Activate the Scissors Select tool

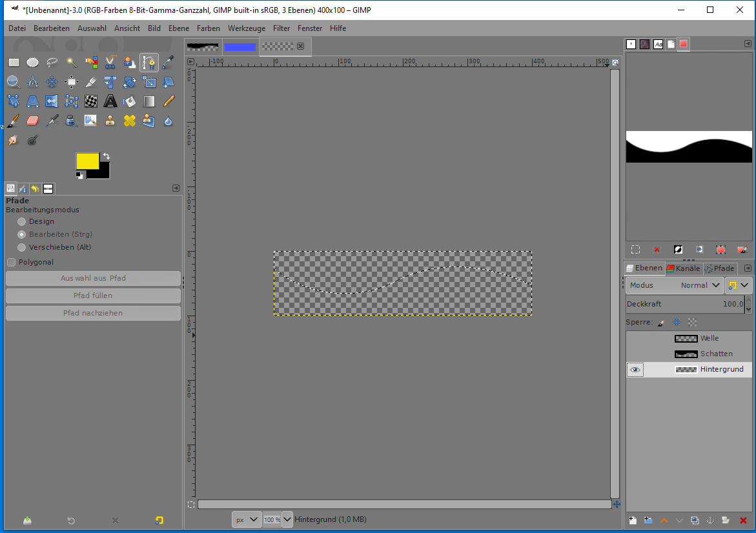point(110,63)
